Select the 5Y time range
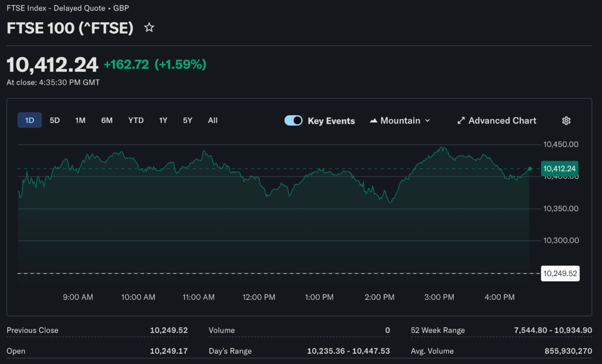 [x=188, y=121]
